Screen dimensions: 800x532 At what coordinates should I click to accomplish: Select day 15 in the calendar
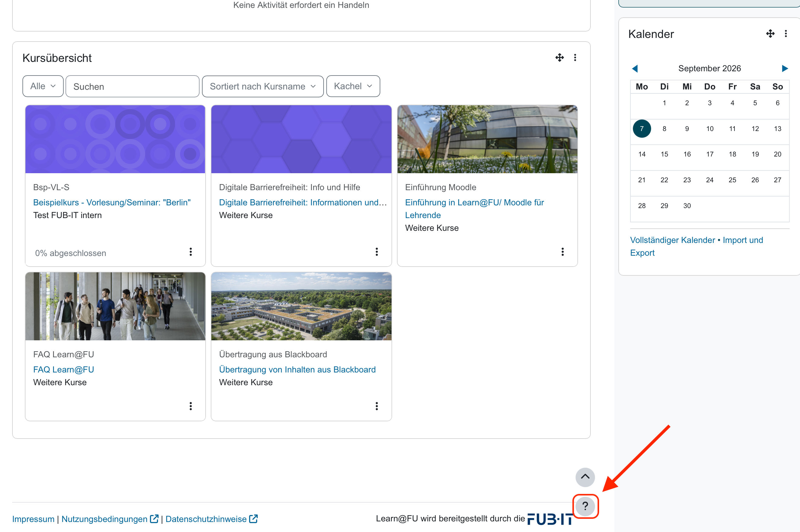point(664,154)
